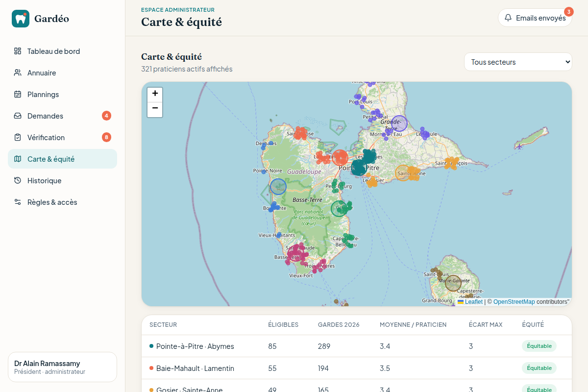The width and height of the screenshot is (588, 392).
Task: Select the Baie-Mahault · Lamentin row name
Action: (195, 368)
